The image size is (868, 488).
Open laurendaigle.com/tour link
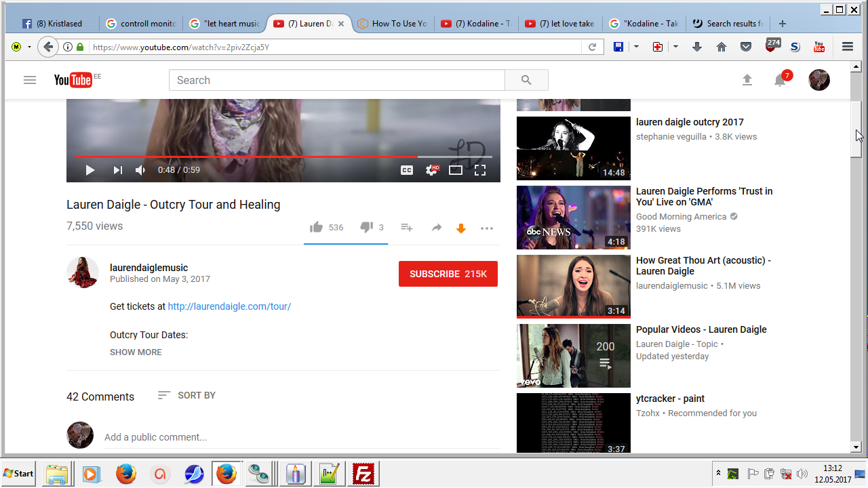click(x=229, y=306)
